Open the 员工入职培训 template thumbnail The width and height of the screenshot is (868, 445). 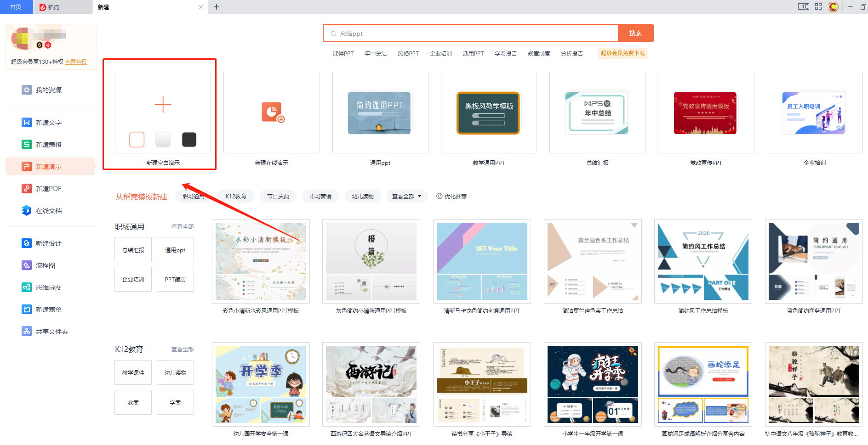(x=815, y=113)
